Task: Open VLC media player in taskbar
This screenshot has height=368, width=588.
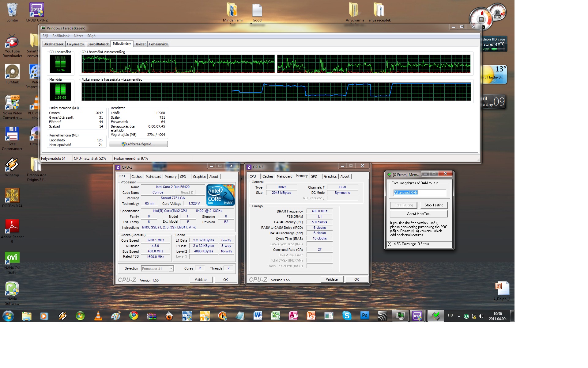Action: (98, 316)
